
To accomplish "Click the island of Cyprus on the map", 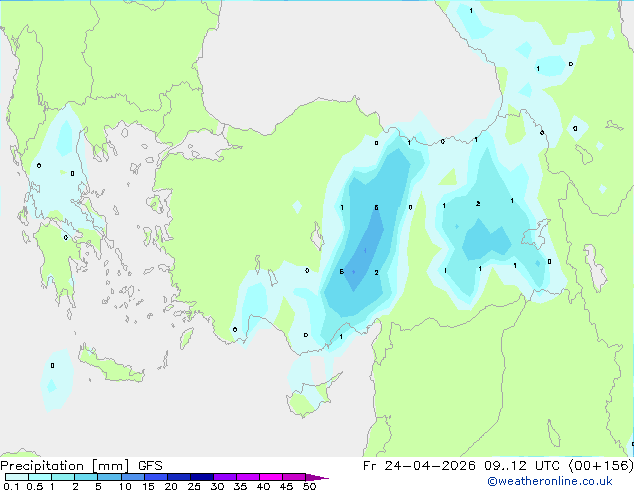I will click(311, 398).
